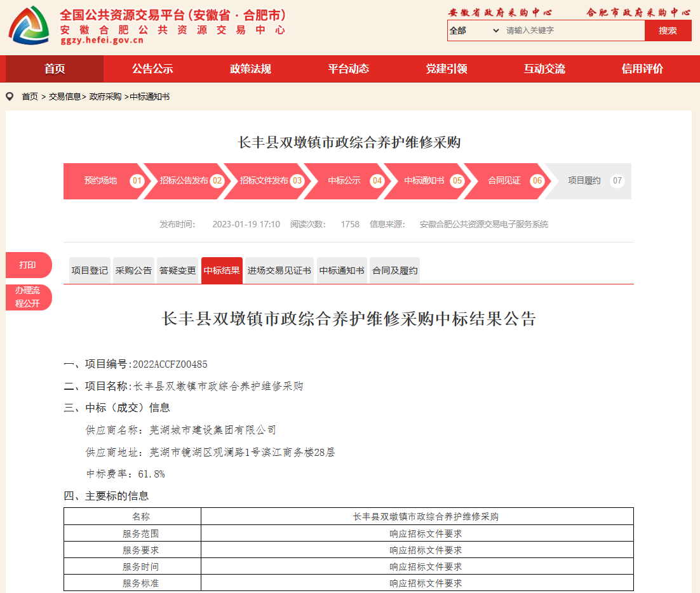
Task: Open the 合同及履约 tab
Action: 394,270
